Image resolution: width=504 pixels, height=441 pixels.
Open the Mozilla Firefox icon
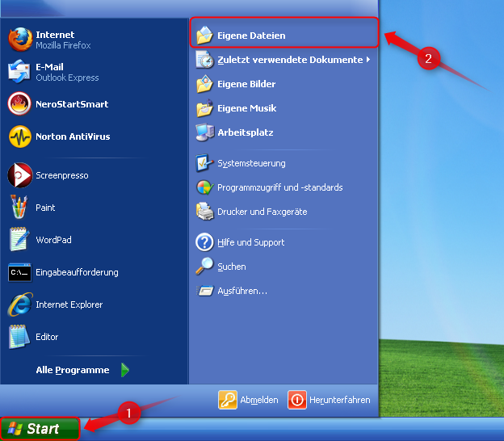(20, 40)
